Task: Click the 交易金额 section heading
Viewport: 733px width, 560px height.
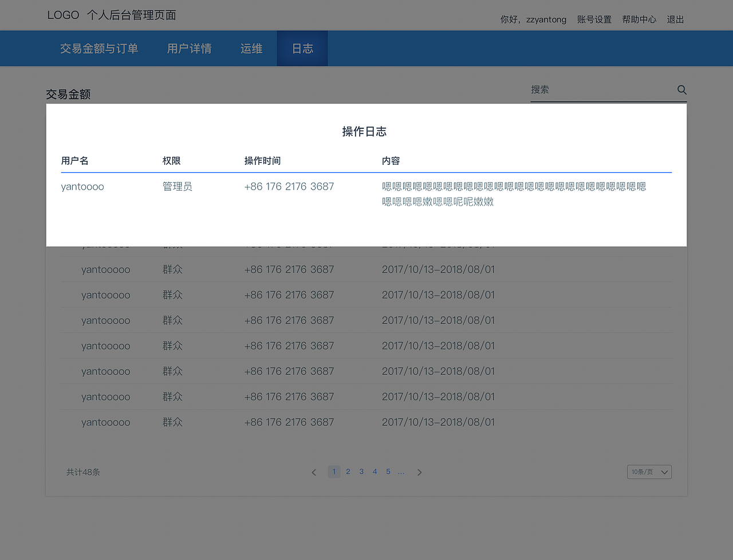Action: tap(68, 94)
